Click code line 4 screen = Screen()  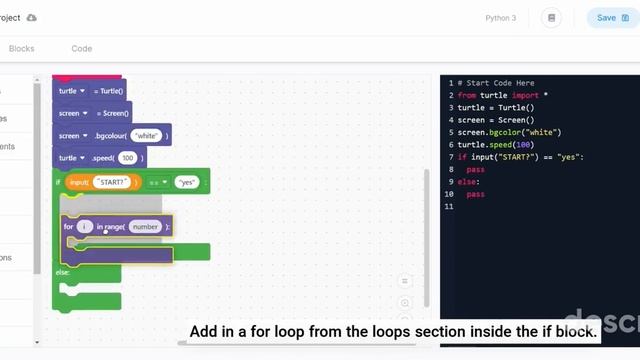tap(496, 120)
